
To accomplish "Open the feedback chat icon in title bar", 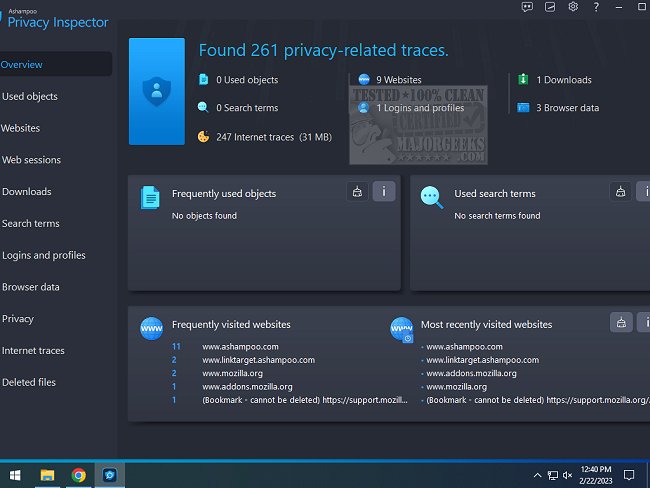I will (x=527, y=7).
